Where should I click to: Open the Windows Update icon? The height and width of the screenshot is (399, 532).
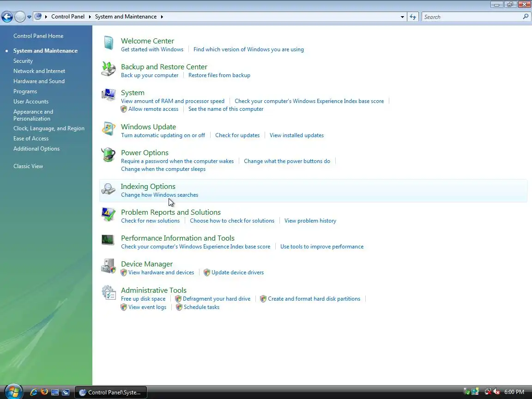[108, 128]
